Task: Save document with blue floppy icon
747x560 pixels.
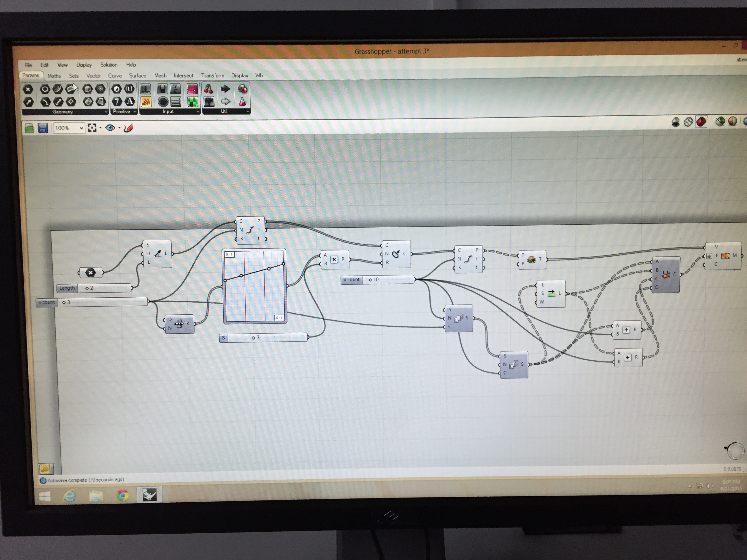Action: pyautogui.click(x=43, y=128)
